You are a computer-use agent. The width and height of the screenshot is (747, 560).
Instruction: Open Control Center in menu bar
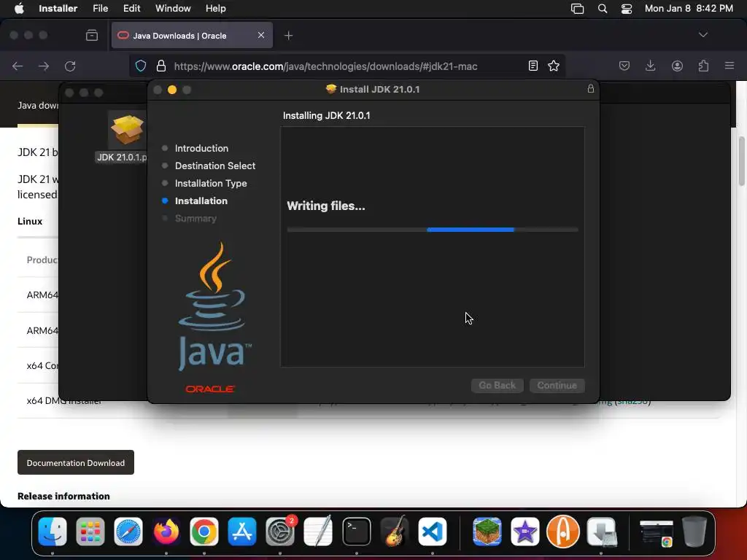click(627, 9)
